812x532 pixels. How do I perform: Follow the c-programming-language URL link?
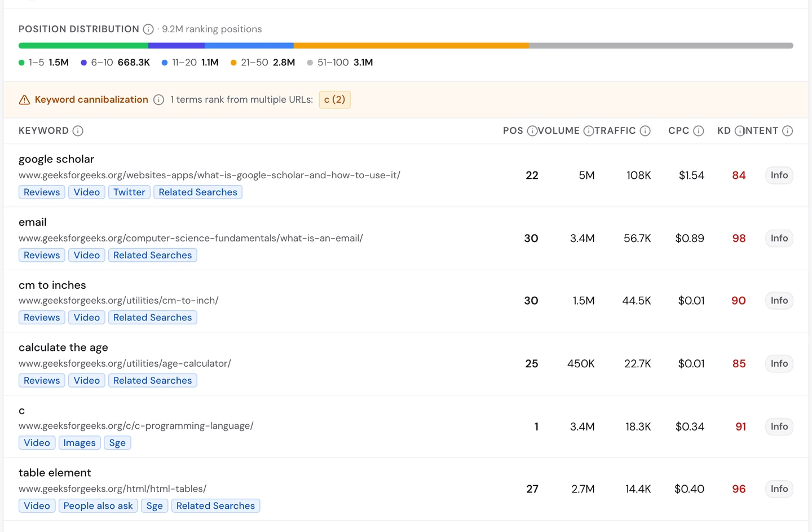pyautogui.click(x=136, y=426)
